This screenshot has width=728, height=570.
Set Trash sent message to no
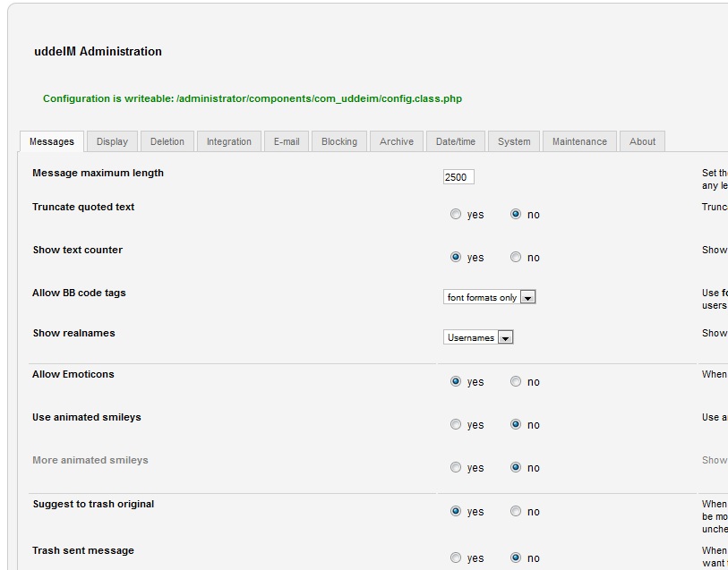(516, 557)
